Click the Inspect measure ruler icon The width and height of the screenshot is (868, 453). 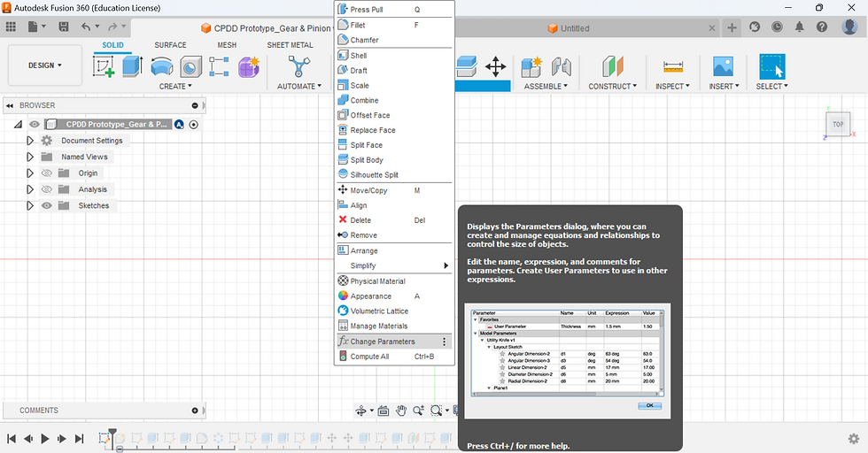672,67
